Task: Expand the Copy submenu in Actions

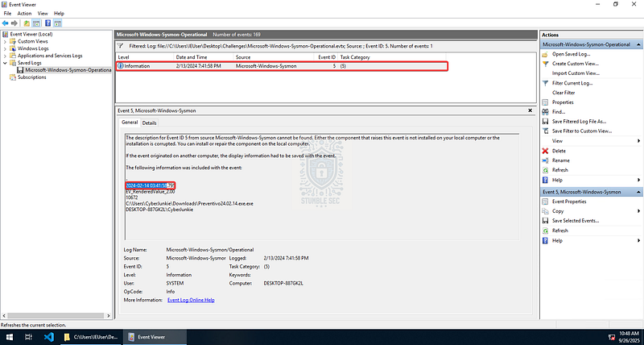Action: (592, 211)
